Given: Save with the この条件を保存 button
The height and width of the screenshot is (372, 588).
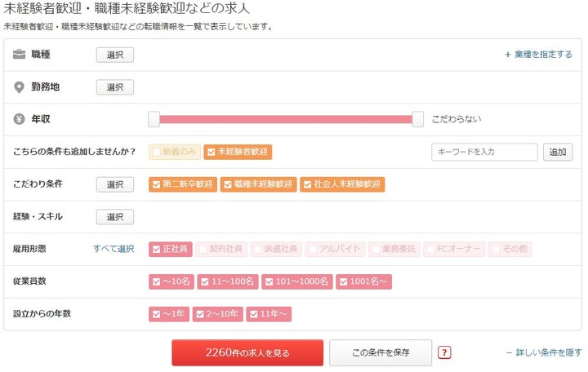Looking at the screenshot, I should (x=381, y=352).
